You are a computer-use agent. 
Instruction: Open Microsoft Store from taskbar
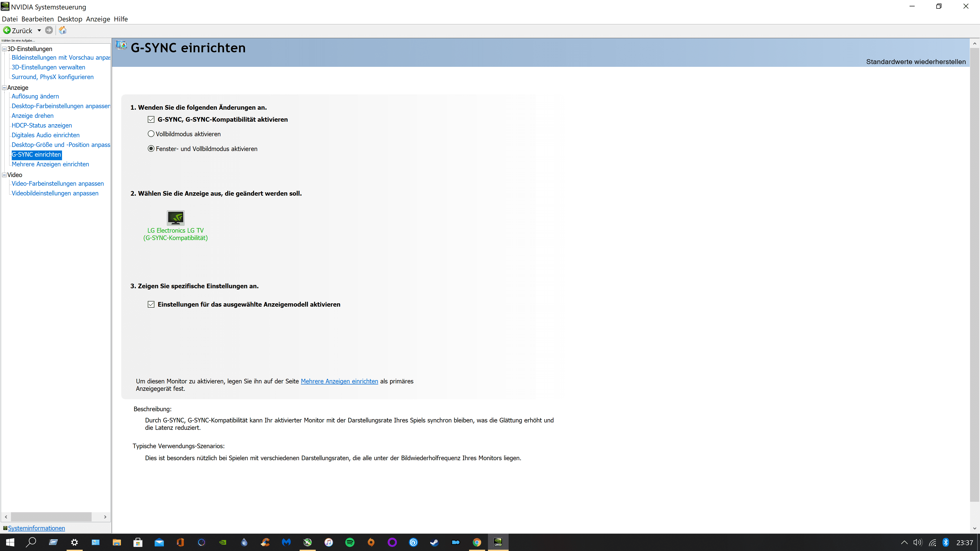138,542
